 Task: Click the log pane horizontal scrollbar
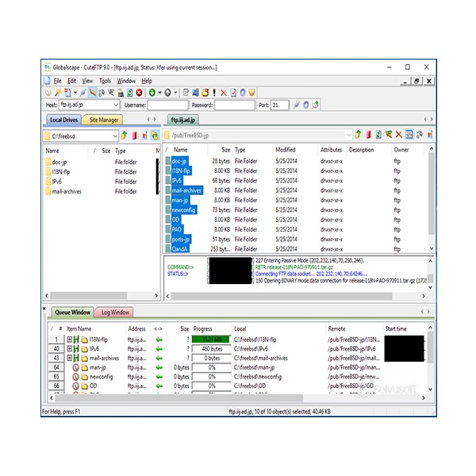tap(282, 296)
